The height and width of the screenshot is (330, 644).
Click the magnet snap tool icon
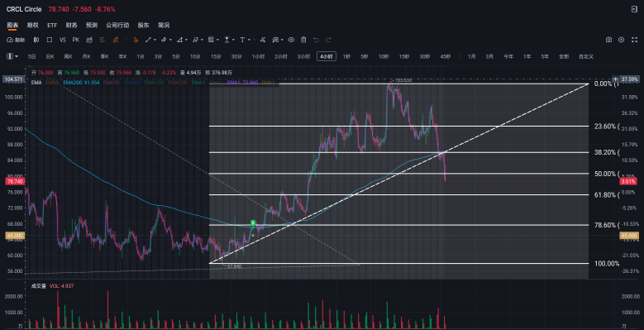(x=275, y=40)
